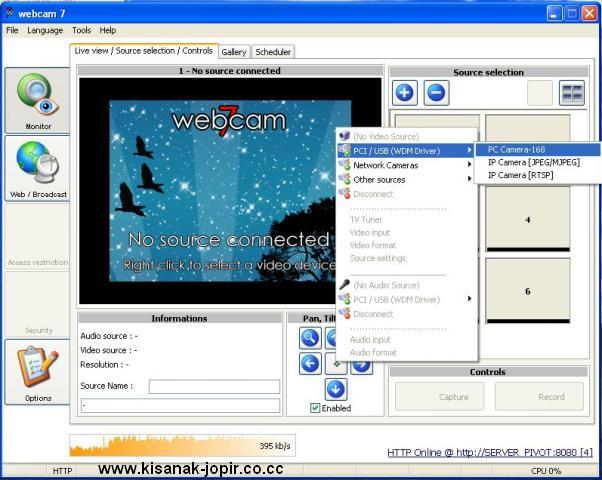Click the 395 kb/s bandwidth graph
This screenshot has width=602, height=480.
pos(182,445)
